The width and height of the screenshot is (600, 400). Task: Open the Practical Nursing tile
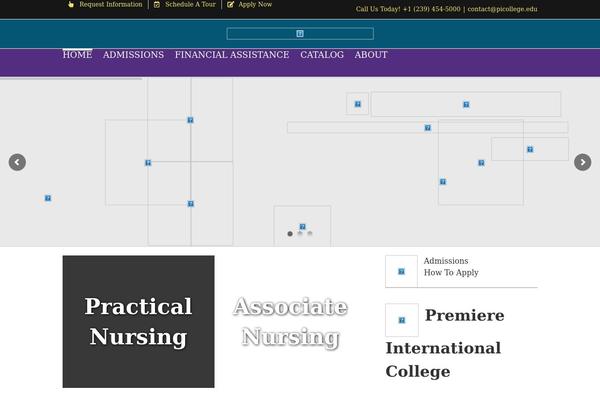(138, 321)
